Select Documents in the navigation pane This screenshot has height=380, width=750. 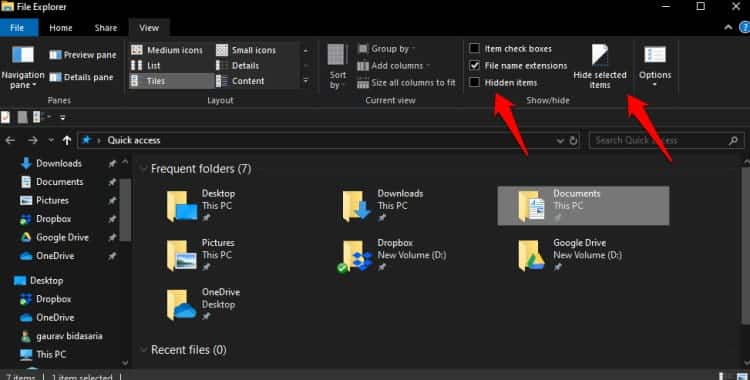[x=60, y=182]
